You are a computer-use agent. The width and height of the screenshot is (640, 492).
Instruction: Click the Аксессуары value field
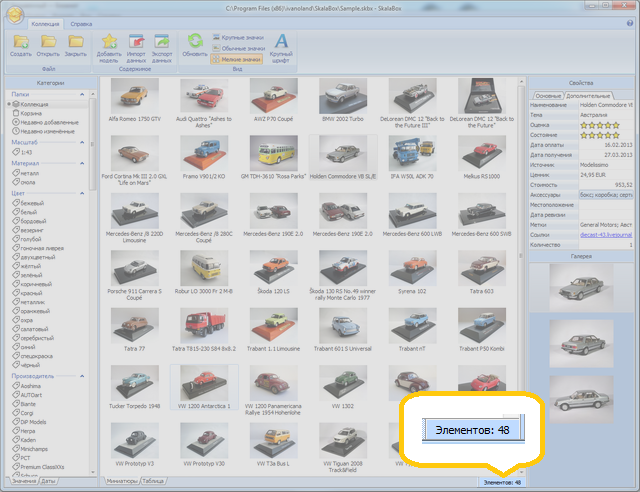click(x=606, y=195)
